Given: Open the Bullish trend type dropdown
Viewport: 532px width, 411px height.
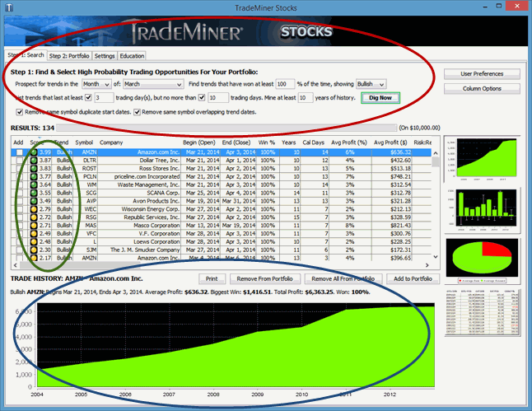Looking at the screenshot, I should coord(371,84).
